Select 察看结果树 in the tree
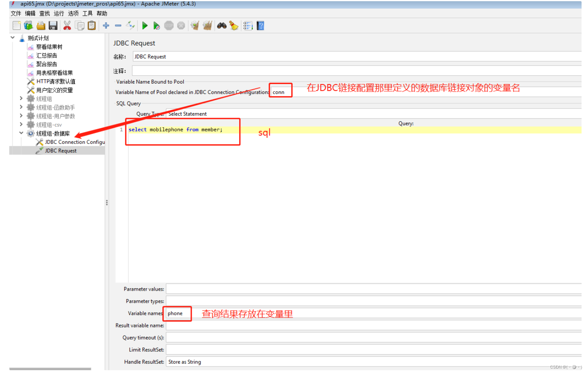Image resolution: width=588 pixels, height=373 pixels. coord(49,47)
